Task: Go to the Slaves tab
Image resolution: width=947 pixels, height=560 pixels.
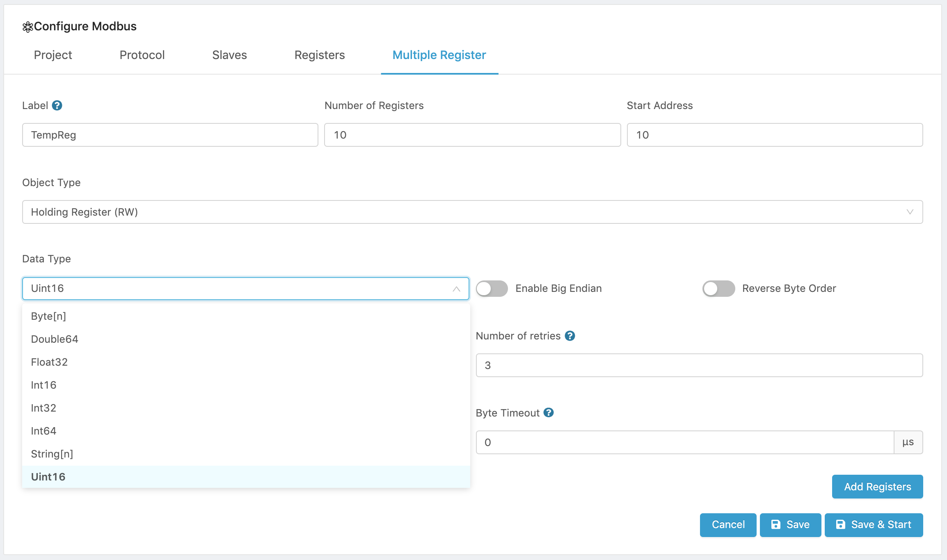Action: (x=229, y=55)
